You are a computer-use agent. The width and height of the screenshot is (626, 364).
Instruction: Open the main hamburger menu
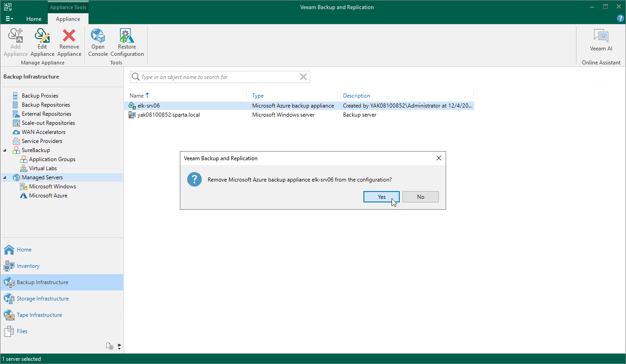[9, 19]
